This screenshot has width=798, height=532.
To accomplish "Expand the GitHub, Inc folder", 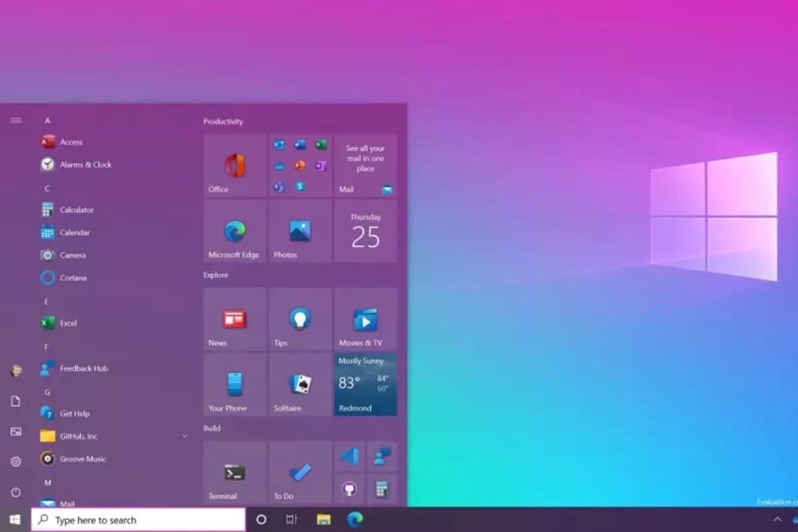I will point(185,436).
